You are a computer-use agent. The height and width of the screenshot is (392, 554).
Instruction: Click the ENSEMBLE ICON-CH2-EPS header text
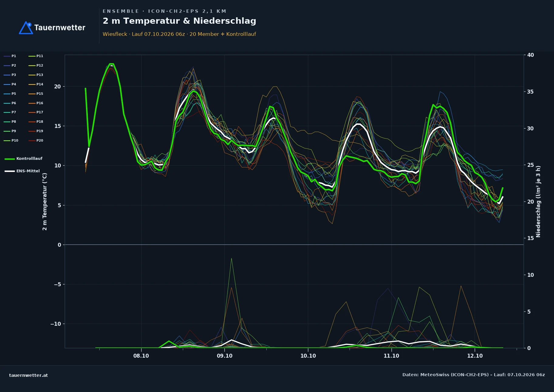[164, 11]
